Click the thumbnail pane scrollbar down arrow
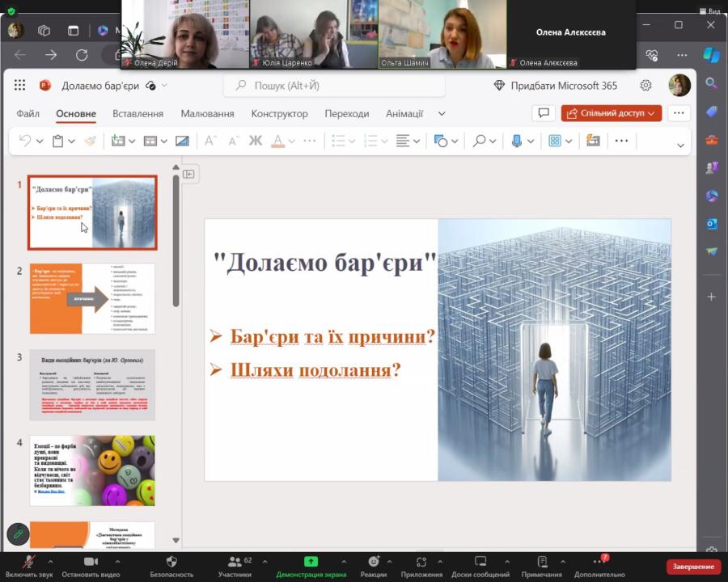 click(x=176, y=540)
